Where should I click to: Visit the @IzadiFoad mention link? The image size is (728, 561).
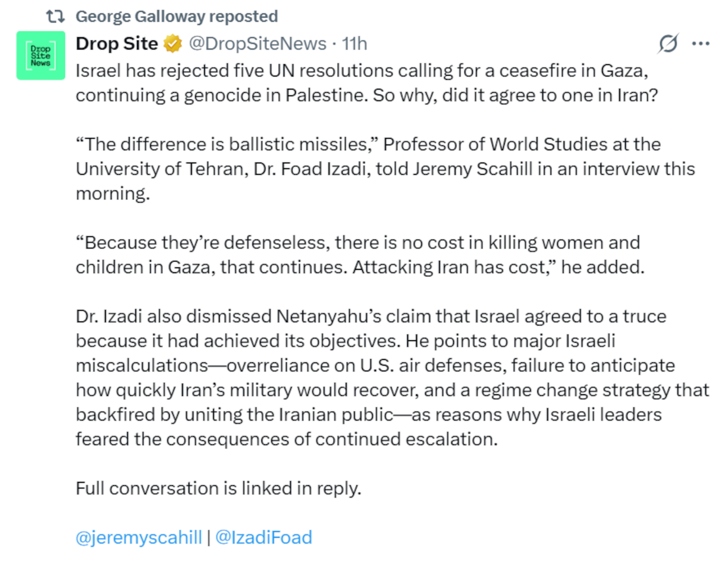264,537
